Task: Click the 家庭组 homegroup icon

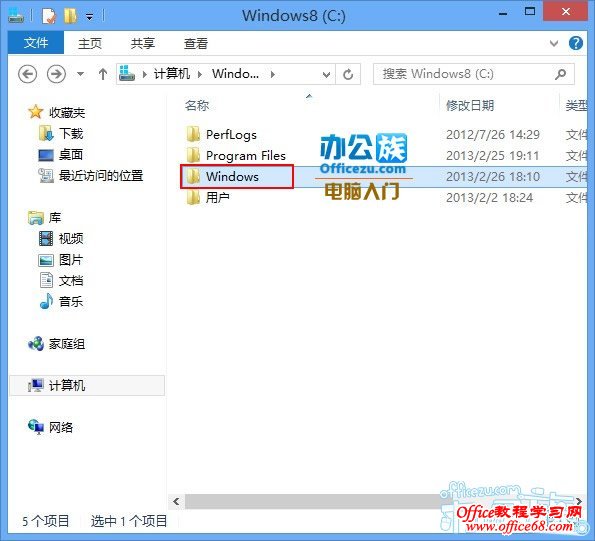Action: [x=36, y=344]
